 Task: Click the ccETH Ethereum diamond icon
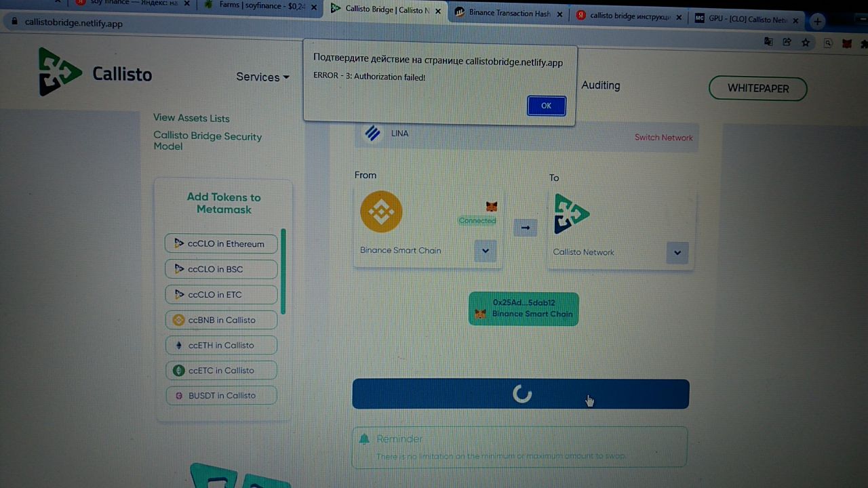tap(179, 345)
